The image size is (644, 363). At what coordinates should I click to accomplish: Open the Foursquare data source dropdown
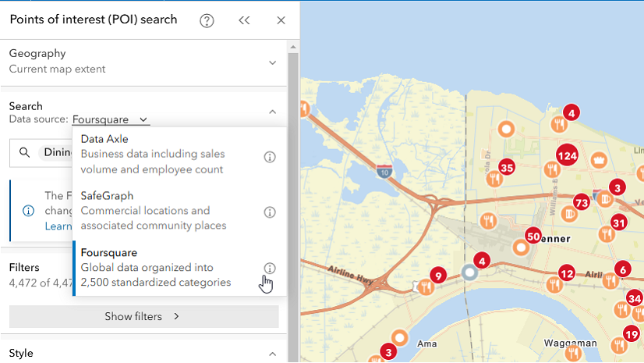[x=111, y=119]
